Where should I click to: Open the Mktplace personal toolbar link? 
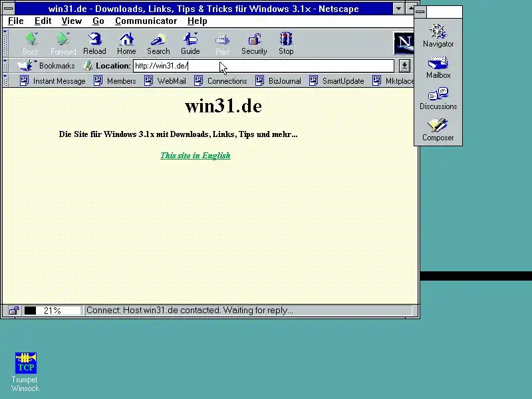pyautogui.click(x=393, y=81)
